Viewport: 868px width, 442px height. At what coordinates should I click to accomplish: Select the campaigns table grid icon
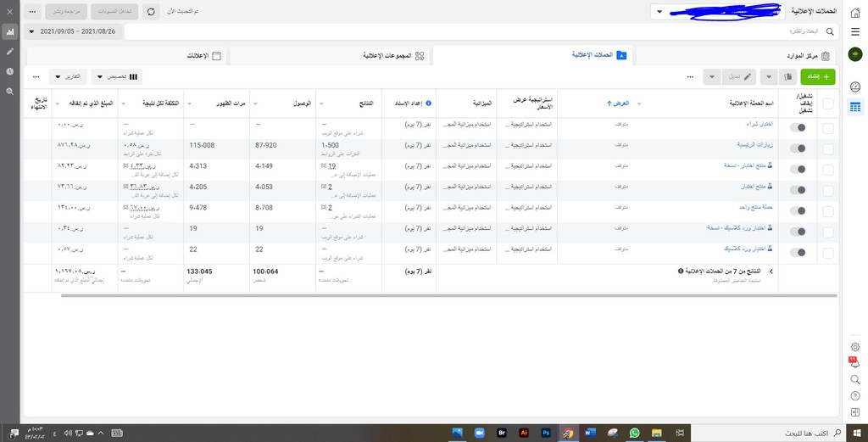click(855, 106)
